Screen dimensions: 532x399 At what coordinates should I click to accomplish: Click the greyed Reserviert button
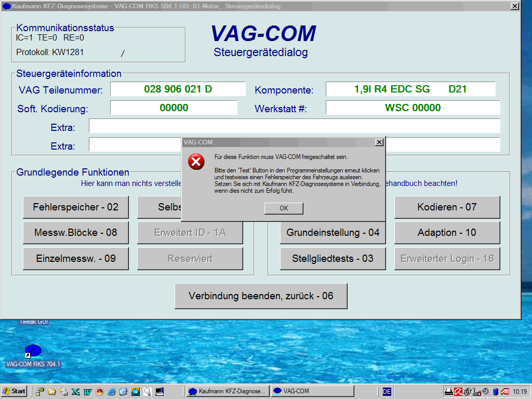pyautogui.click(x=190, y=259)
